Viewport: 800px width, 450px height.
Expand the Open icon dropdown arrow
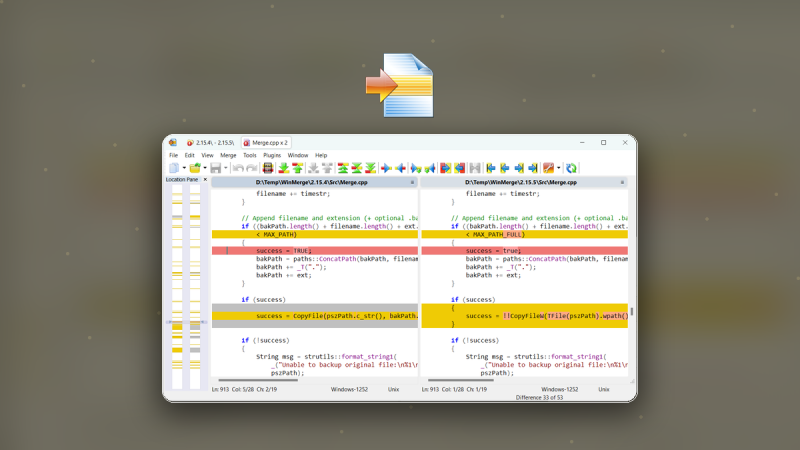click(205, 168)
